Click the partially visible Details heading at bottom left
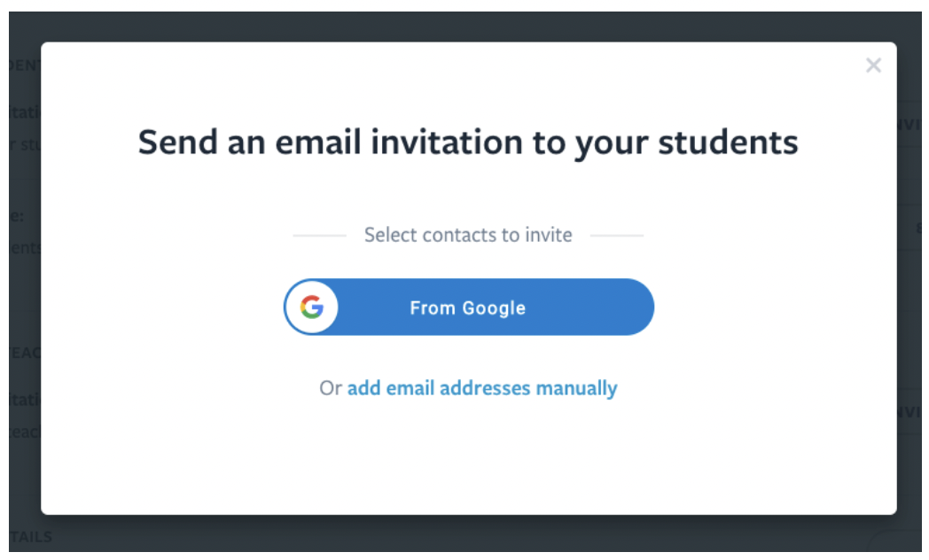Image resolution: width=929 pixels, height=560 pixels. click(x=30, y=536)
